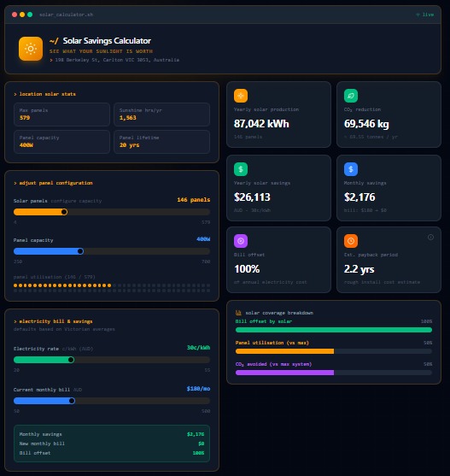The height and width of the screenshot is (476, 450).
Task: Click the orange clock payback period icon
Action: coord(351,241)
